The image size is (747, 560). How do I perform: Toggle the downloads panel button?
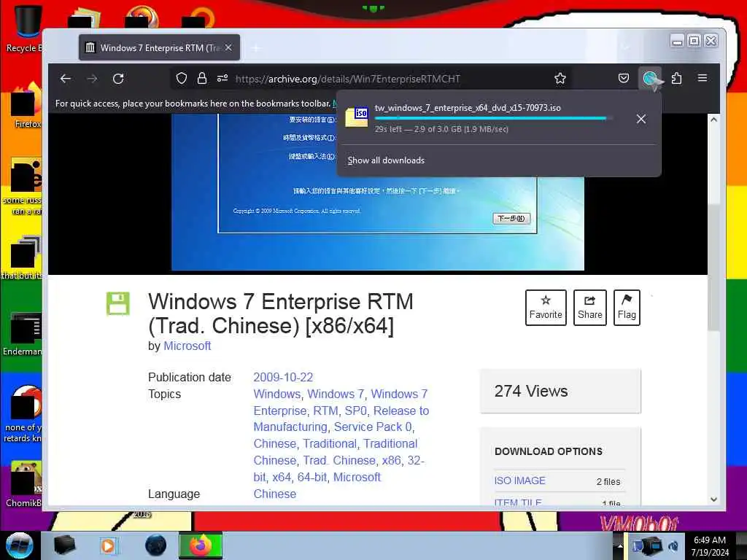(650, 78)
